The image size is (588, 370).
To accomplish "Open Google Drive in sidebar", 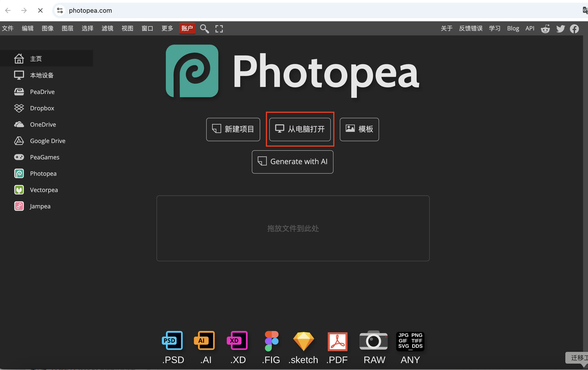I will point(47,141).
